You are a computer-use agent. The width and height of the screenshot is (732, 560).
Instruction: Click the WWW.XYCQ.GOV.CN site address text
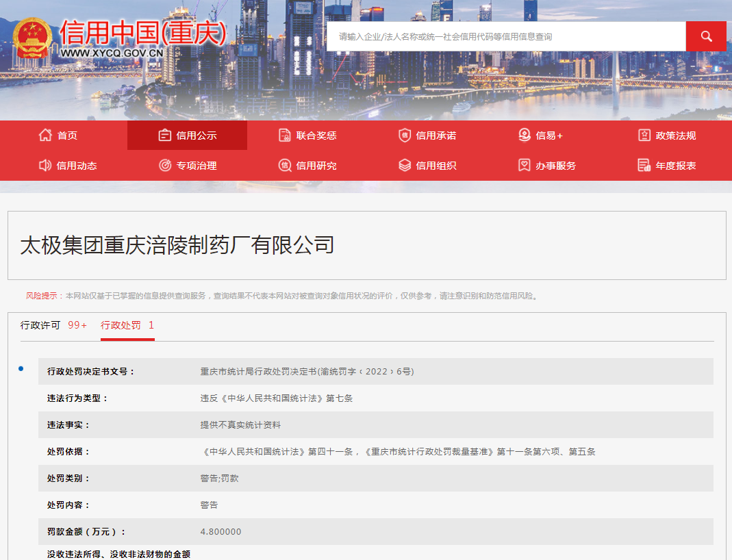point(112,53)
